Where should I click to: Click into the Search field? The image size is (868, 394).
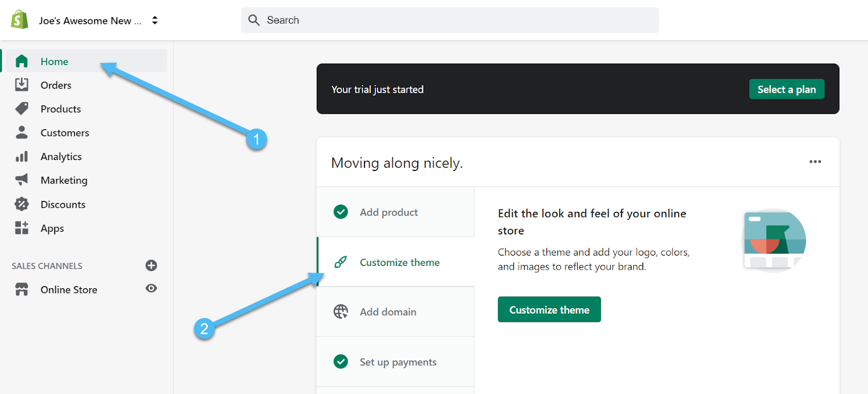pos(450,20)
